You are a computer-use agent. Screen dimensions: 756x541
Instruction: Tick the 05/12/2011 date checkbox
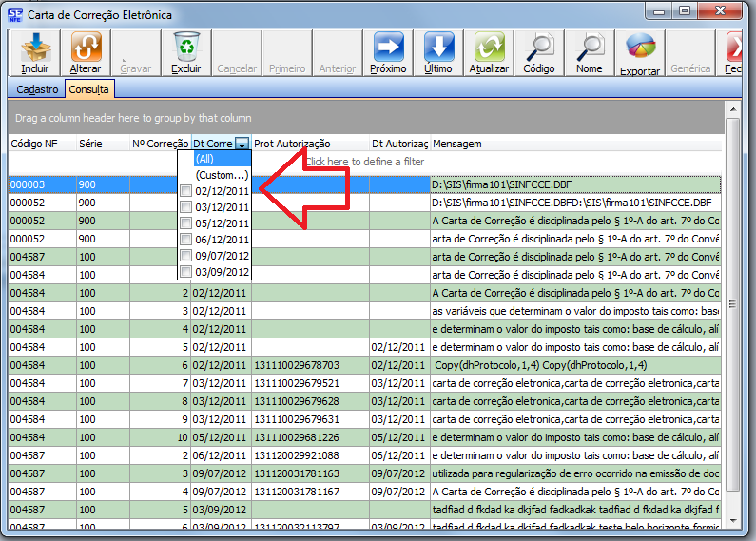(x=186, y=223)
